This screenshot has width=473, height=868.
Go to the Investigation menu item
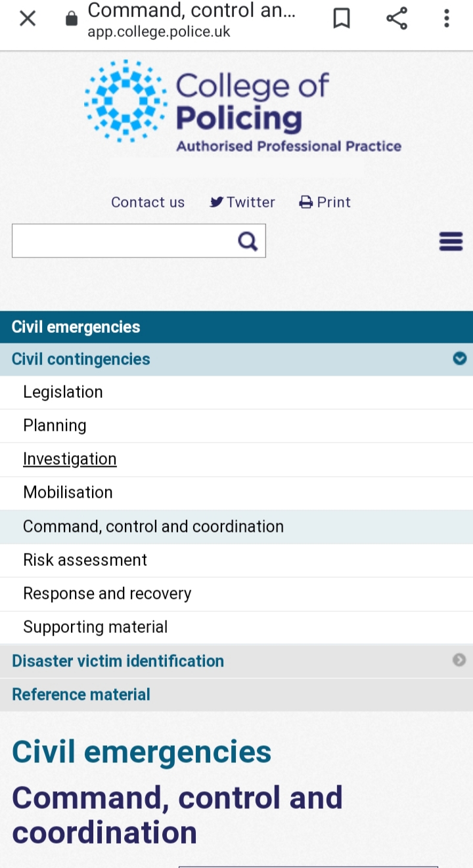(70, 459)
